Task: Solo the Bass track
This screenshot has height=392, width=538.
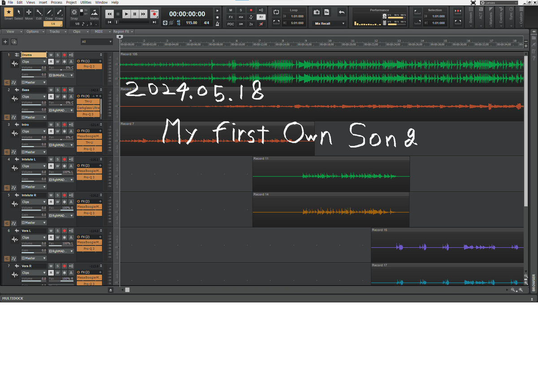Action: (x=57, y=90)
